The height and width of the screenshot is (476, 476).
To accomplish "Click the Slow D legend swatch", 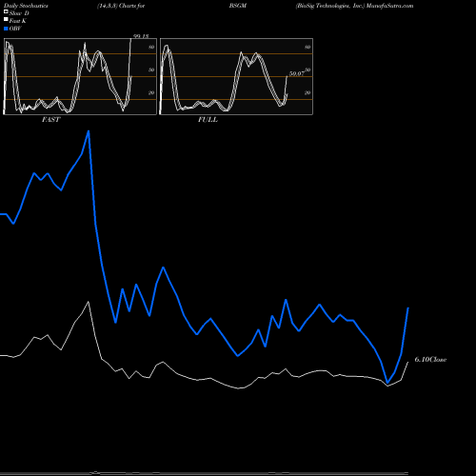I will [x=6, y=11].
